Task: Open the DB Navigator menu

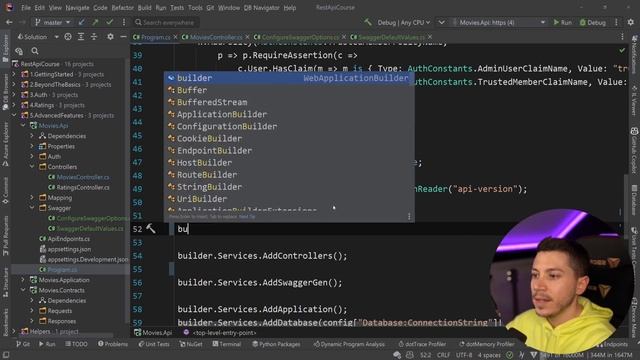Action: pyautogui.click(x=262, y=7)
